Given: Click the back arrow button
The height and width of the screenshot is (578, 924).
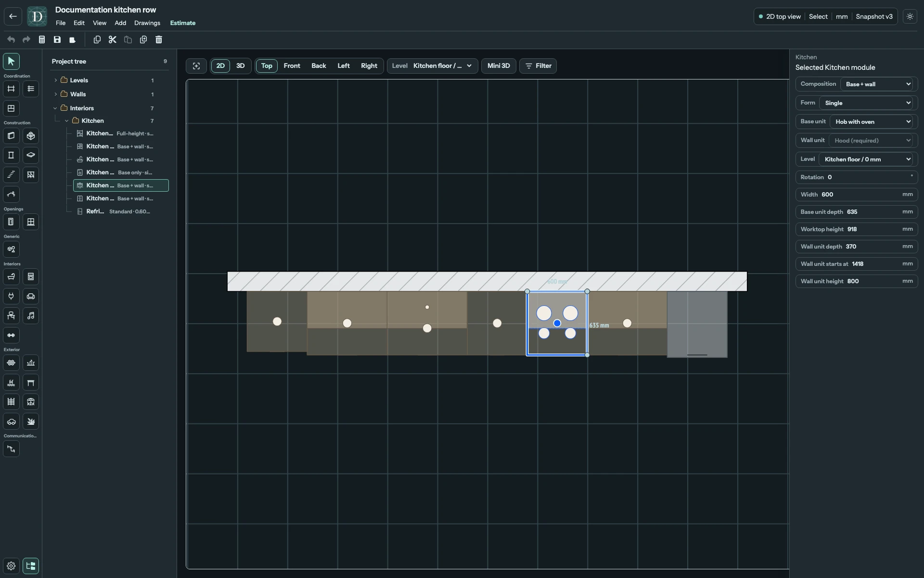Looking at the screenshot, I should (x=13, y=16).
